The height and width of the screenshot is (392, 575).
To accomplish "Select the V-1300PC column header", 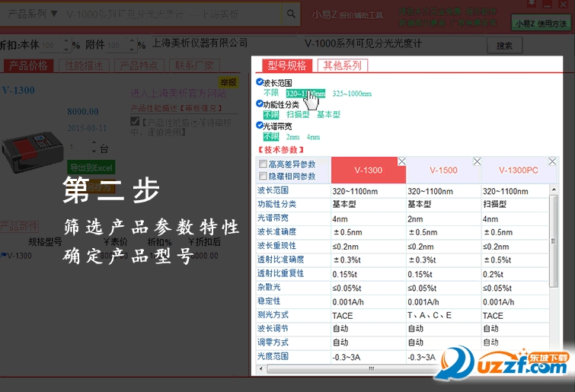I will point(518,171).
